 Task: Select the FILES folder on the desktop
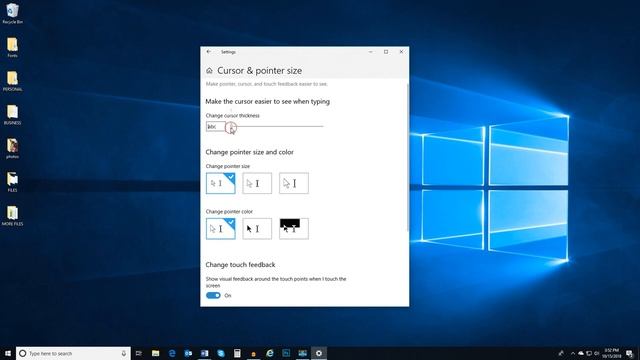tap(12, 182)
